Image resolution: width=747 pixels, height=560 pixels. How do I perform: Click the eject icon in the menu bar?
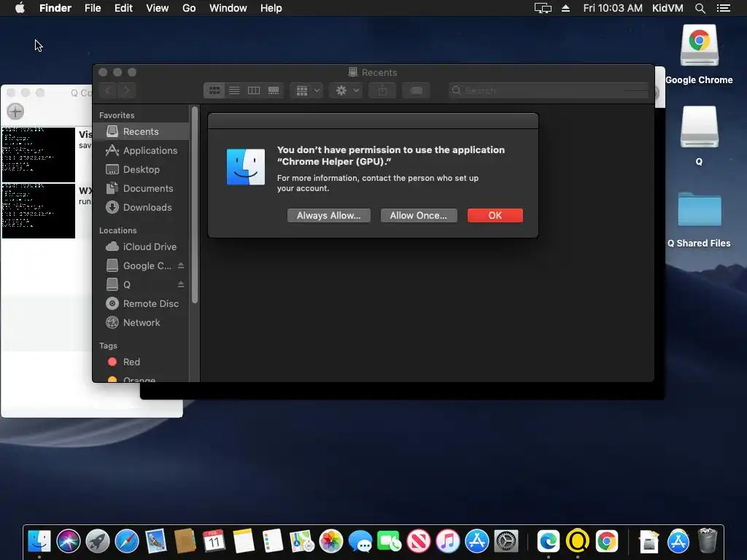tap(565, 8)
